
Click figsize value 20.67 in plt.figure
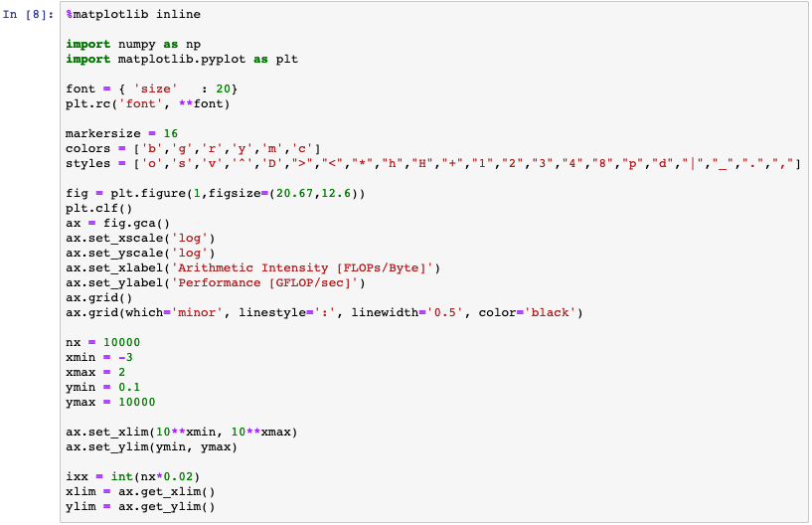tap(294, 193)
